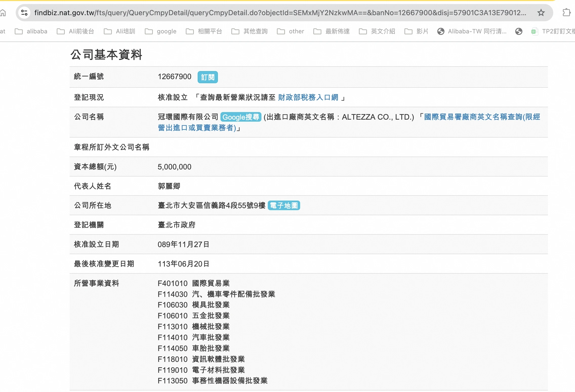Click the Google搜尋 button next to company name
The width and height of the screenshot is (575, 392).
click(241, 117)
